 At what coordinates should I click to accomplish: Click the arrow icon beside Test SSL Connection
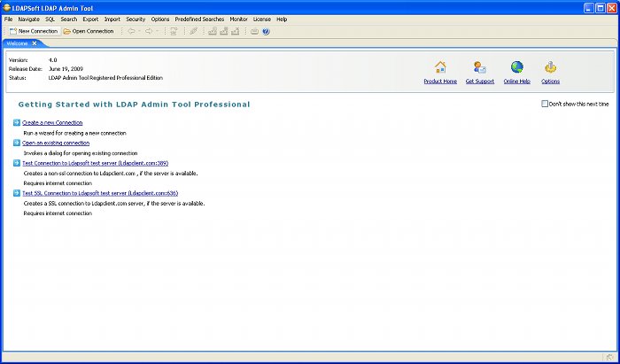pos(17,193)
